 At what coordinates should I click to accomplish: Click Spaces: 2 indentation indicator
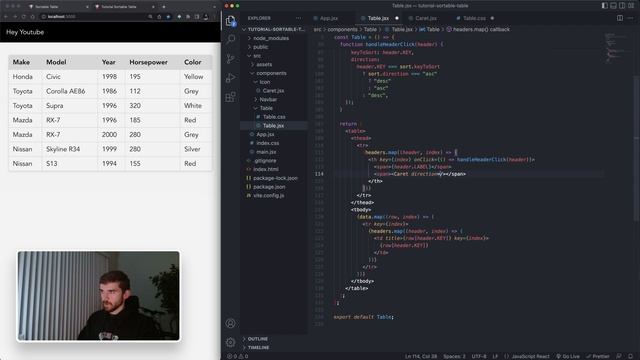tap(454, 356)
